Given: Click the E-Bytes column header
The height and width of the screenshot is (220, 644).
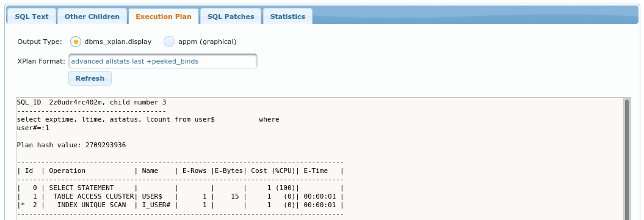Looking at the screenshot, I should pyautogui.click(x=228, y=170).
